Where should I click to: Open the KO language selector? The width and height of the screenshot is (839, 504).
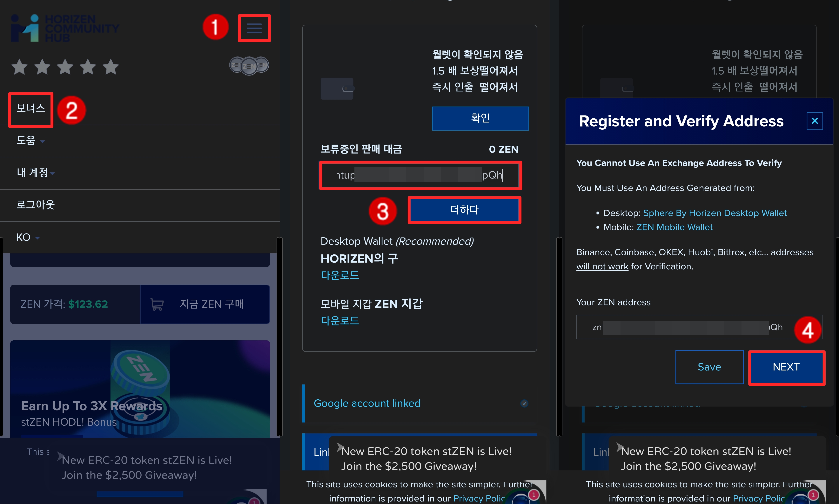28,237
